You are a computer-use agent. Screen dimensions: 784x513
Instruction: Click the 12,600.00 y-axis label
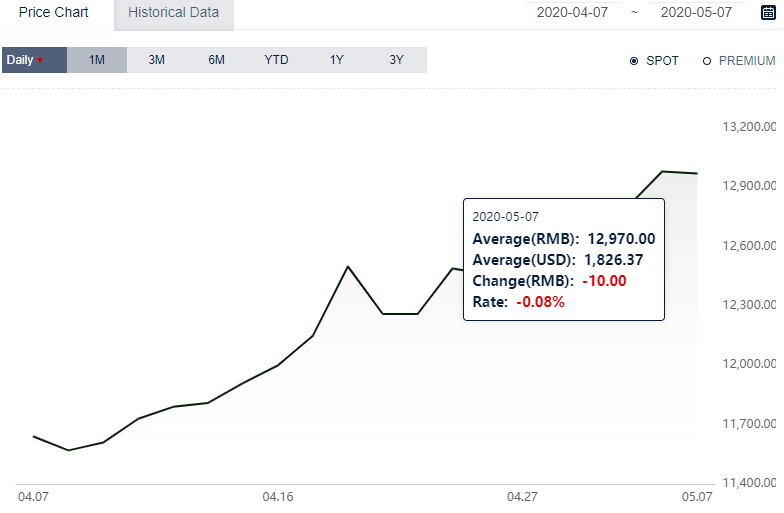749,246
